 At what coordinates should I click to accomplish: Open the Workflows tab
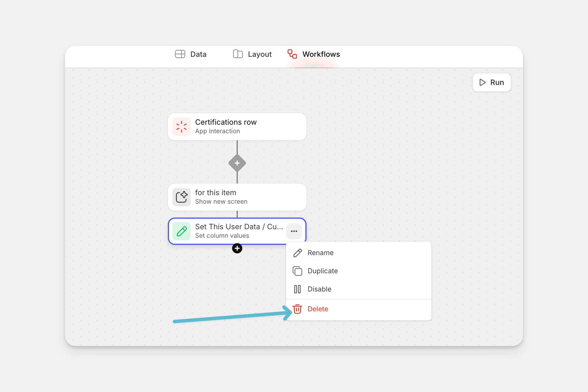(x=321, y=54)
